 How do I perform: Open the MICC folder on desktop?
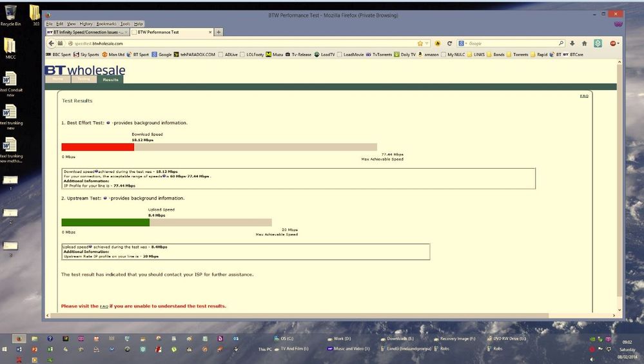click(10, 48)
